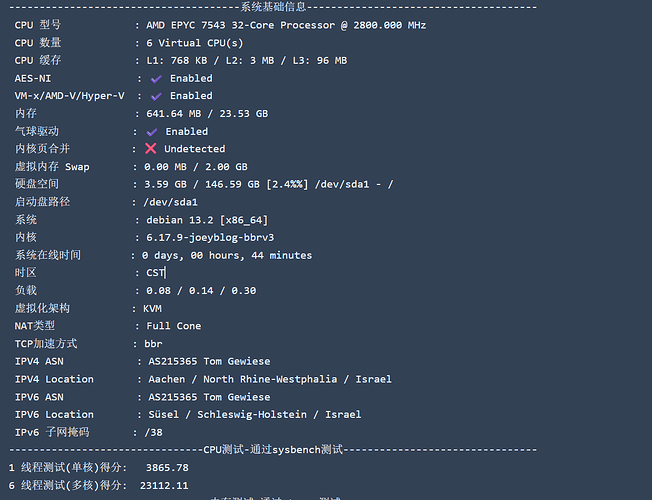Viewport: 652px width, 500px height.
Task: Click the AES-NI purple checkmark icon
Action: point(156,79)
